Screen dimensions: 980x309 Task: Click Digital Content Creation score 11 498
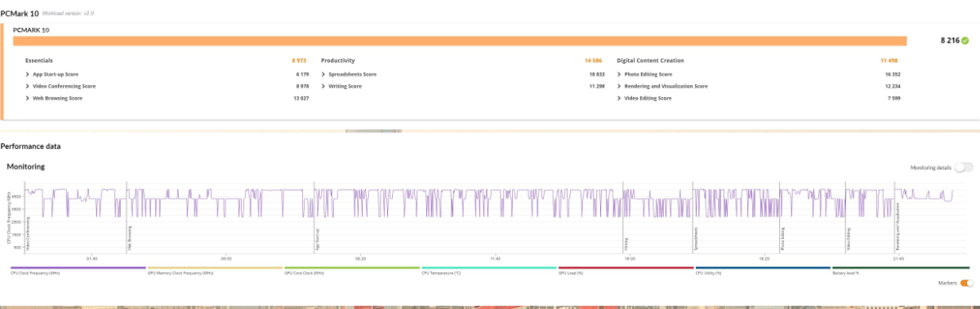(x=889, y=60)
